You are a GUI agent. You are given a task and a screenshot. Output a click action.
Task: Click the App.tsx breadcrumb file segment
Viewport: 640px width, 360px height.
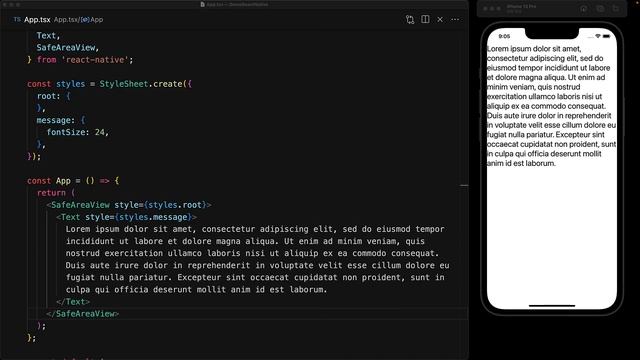[66, 20]
